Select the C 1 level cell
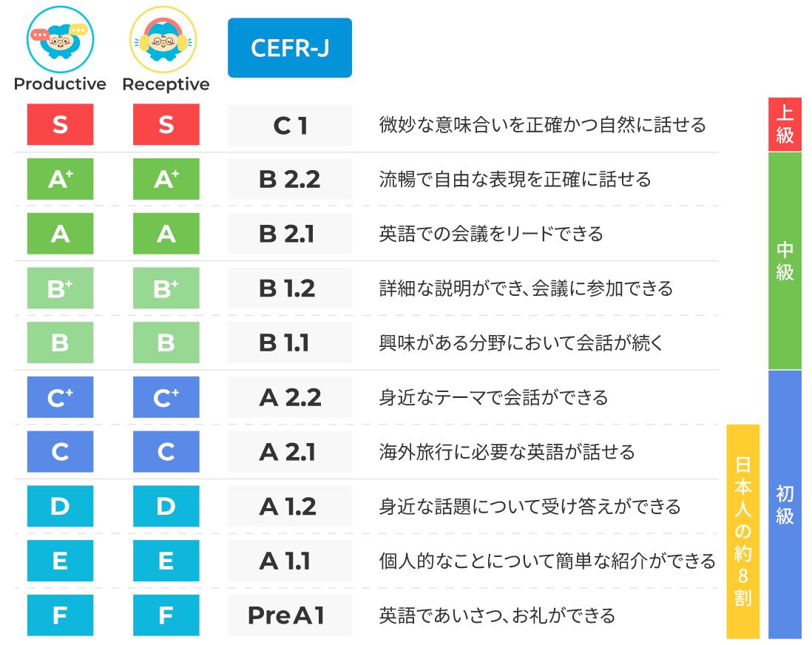This screenshot has width=812, height=645. point(290,125)
